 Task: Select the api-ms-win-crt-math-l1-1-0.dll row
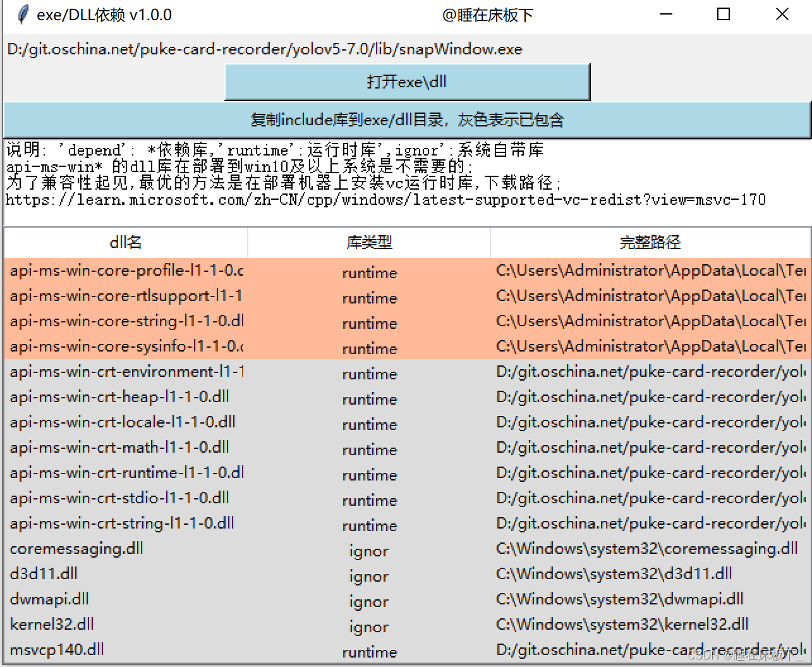coord(407,448)
